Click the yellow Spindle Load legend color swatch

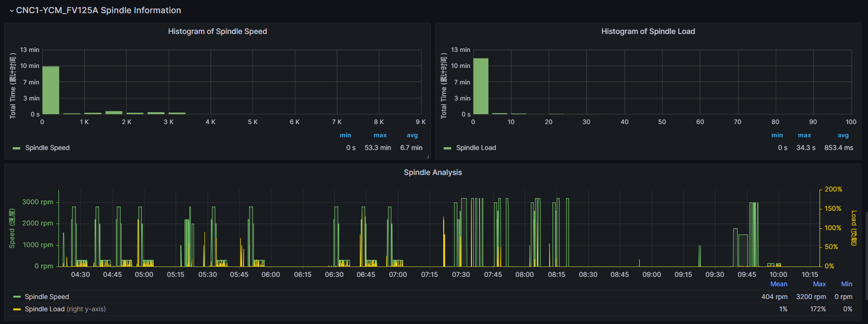pos(17,309)
